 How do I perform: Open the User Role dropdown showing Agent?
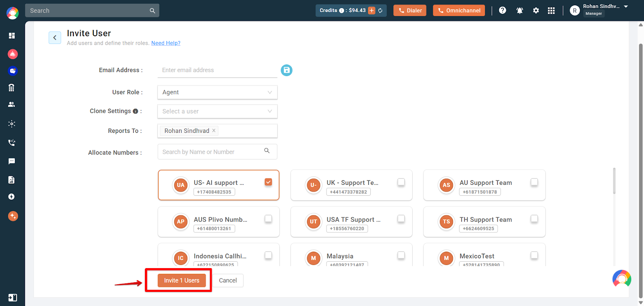217,92
